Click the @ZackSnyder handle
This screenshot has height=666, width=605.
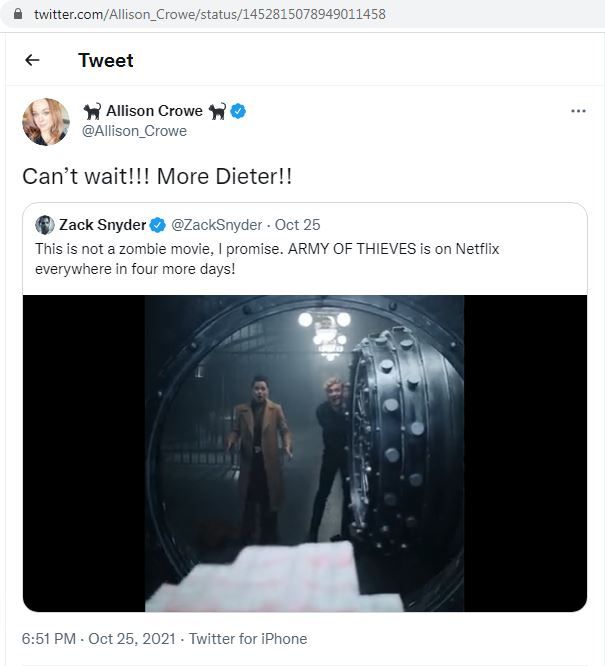point(216,224)
